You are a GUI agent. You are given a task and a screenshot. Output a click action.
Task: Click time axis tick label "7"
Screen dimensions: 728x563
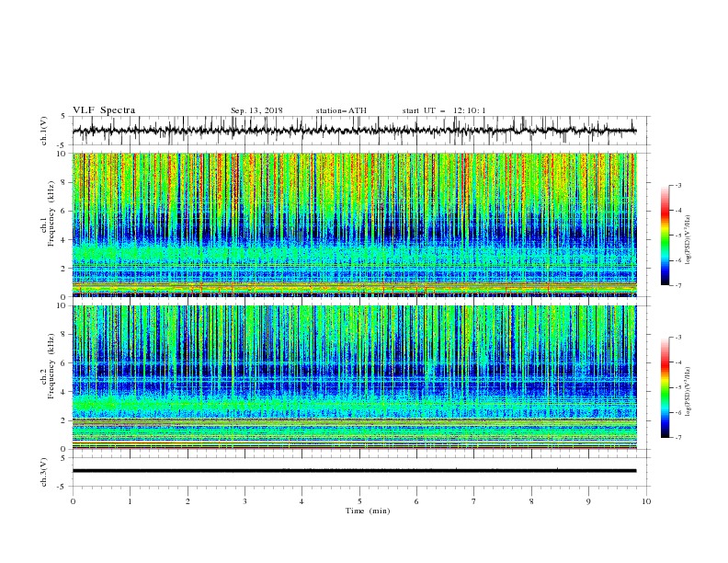[x=474, y=501]
